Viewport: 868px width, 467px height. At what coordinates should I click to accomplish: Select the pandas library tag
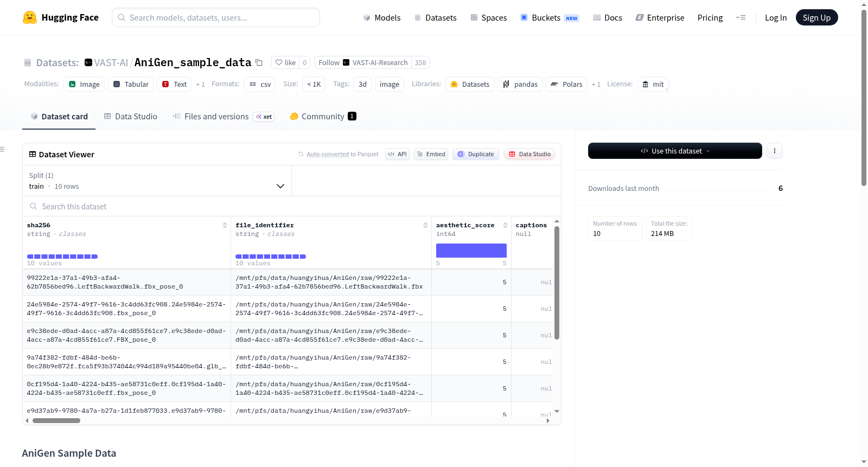pos(520,85)
